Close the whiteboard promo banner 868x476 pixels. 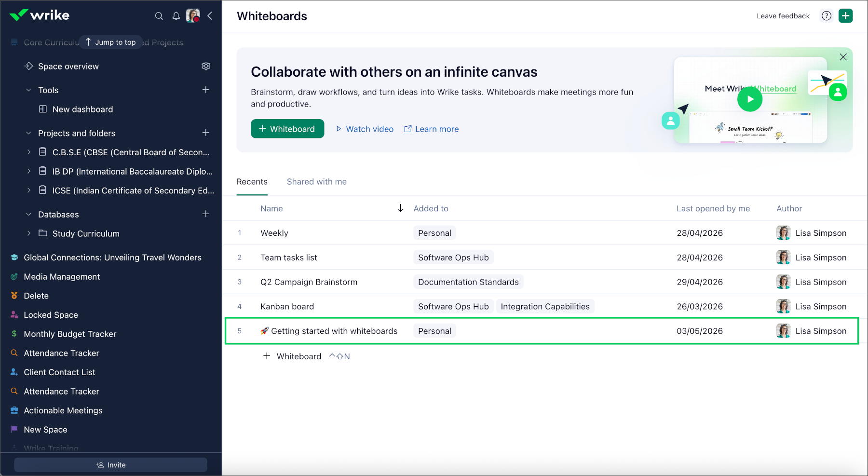coord(843,57)
